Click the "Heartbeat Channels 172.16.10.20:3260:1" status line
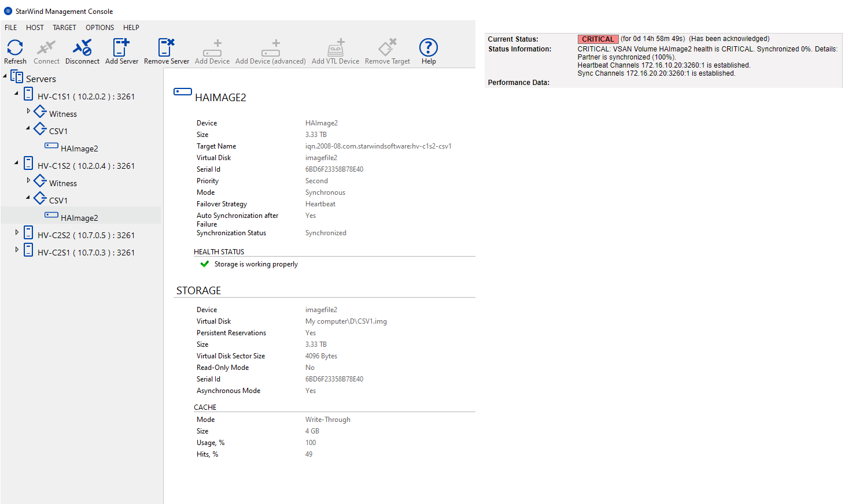845x504 pixels. click(x=664, y=65)
